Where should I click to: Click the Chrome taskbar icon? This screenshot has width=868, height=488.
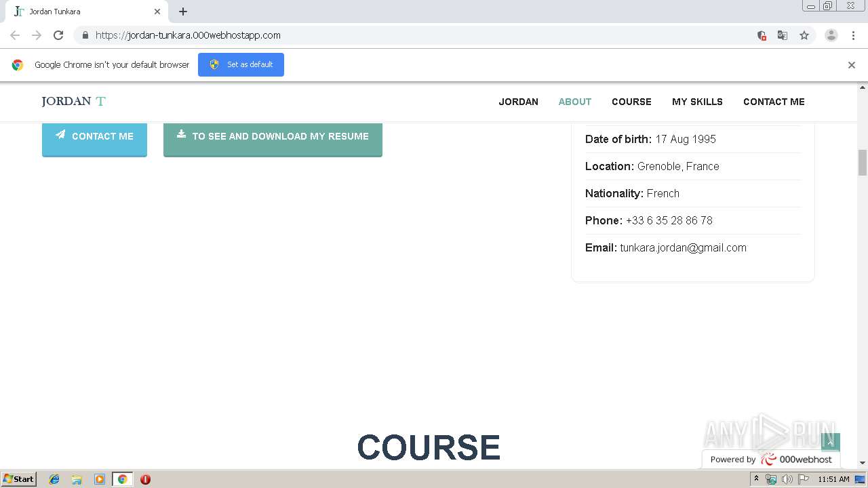pos(122,479)
